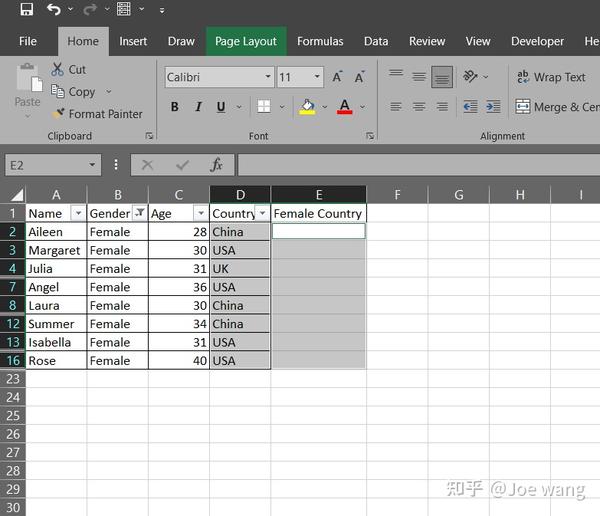
Task: Cancel entry with the X icon in formula bar
Action: [147, 165]
